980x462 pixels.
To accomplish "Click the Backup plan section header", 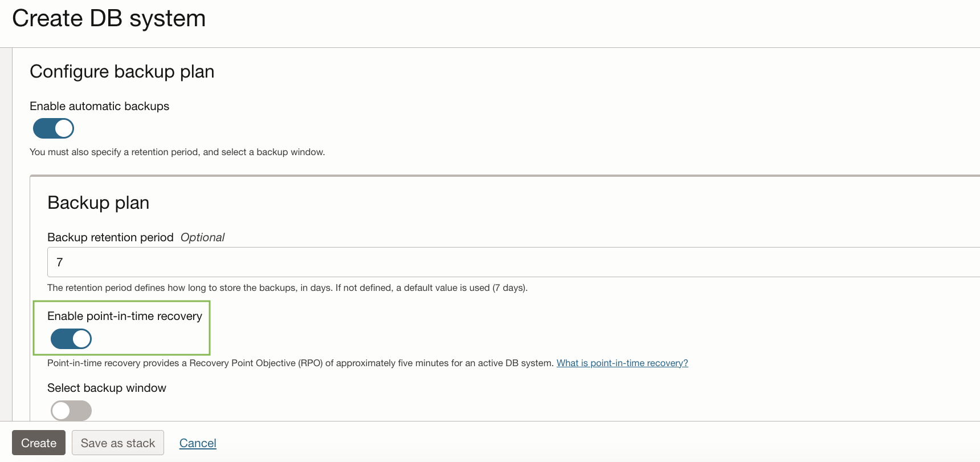I will click(98, 202).
